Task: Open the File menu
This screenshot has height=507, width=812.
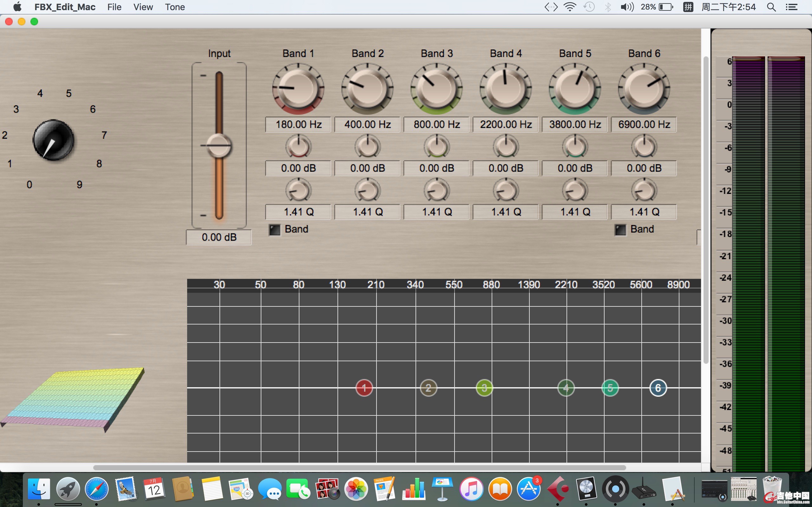Action: coord(114,7)
